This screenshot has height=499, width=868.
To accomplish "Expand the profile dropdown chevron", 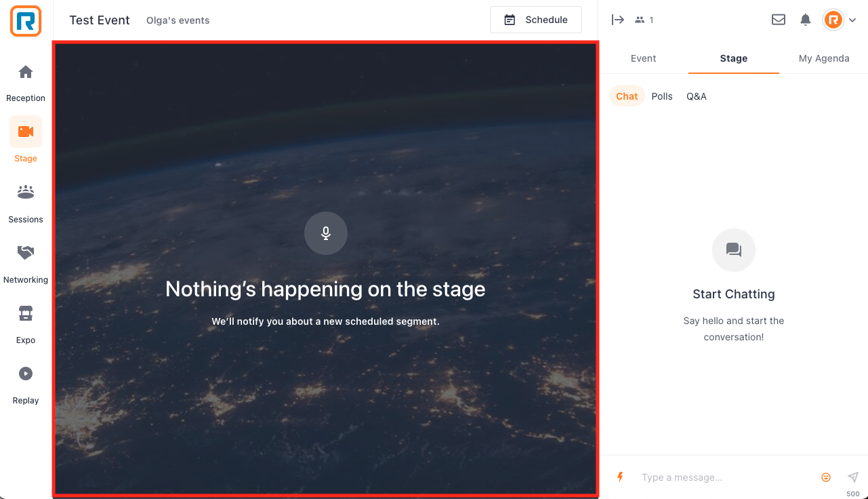I will 852,20.
